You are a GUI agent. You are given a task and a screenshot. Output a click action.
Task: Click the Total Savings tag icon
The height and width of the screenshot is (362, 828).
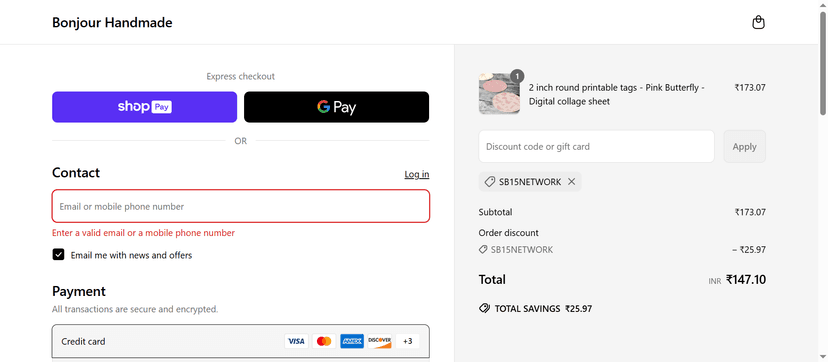[x=484, y=308]
